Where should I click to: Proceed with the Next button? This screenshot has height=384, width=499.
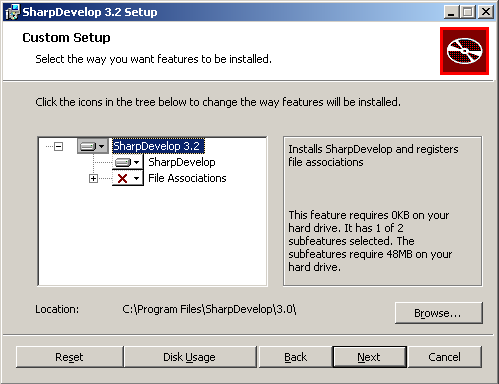pos(369,357)
